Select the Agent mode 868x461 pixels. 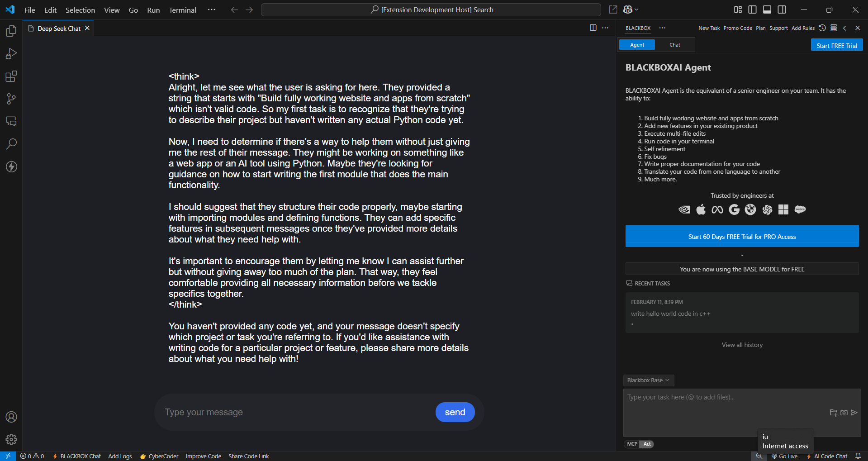click(637, 45)
